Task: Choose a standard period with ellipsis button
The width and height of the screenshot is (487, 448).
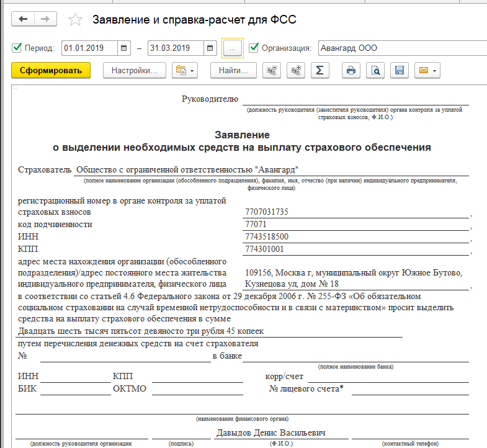Action: pyautogui.click(x=233, y=48)
